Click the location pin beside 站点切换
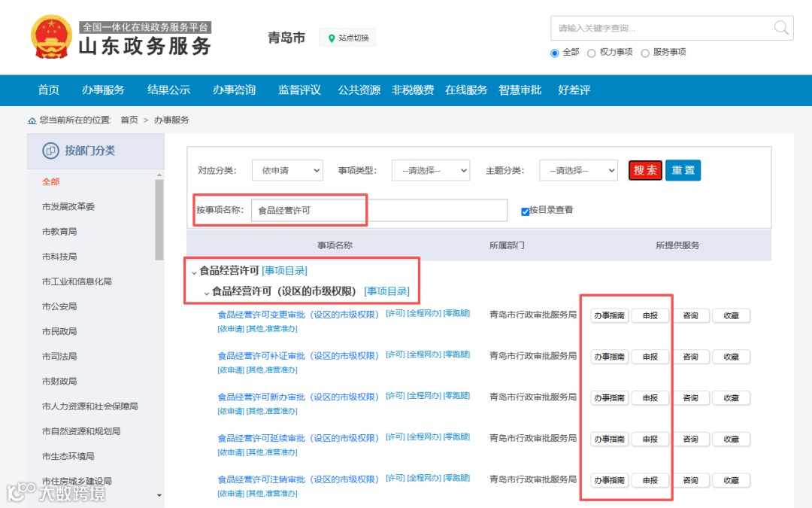Image resolution: width=812 pixels, height=508 pixels. [332, 36]
